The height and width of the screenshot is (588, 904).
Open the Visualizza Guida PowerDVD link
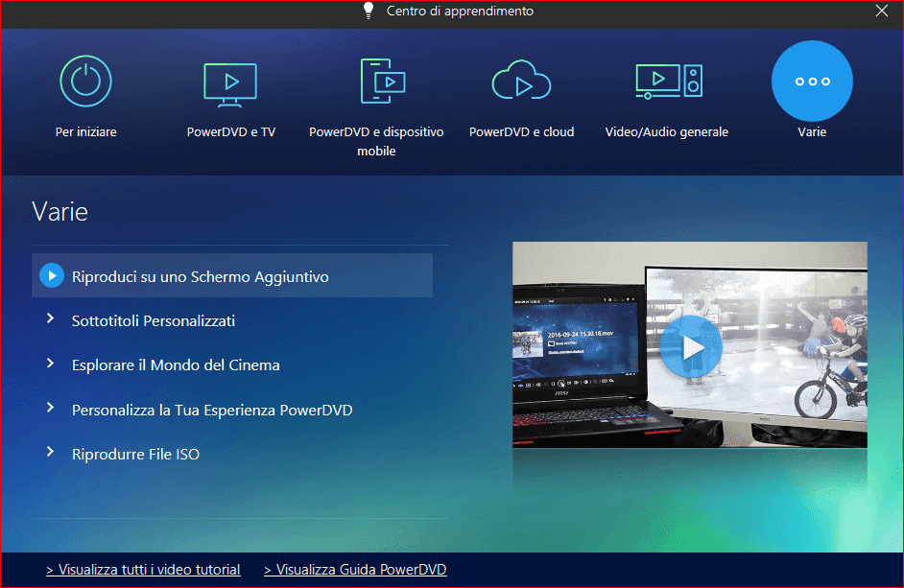(355, 570)
